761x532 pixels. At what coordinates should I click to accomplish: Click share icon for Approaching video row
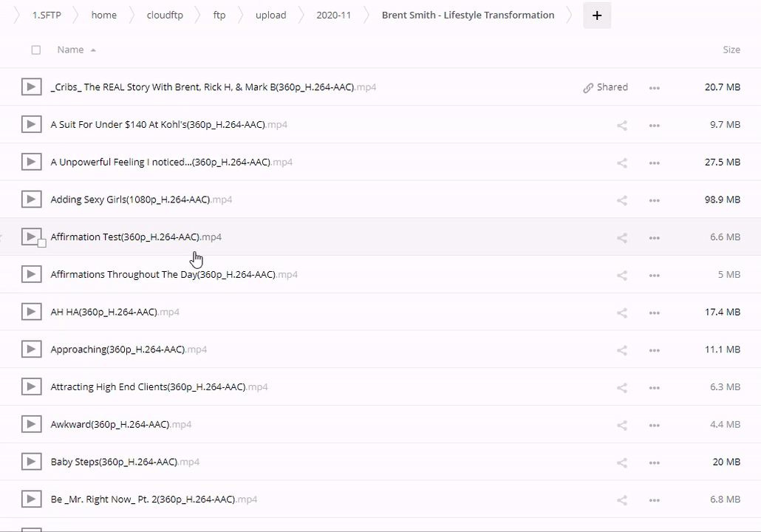coord(622,350)
